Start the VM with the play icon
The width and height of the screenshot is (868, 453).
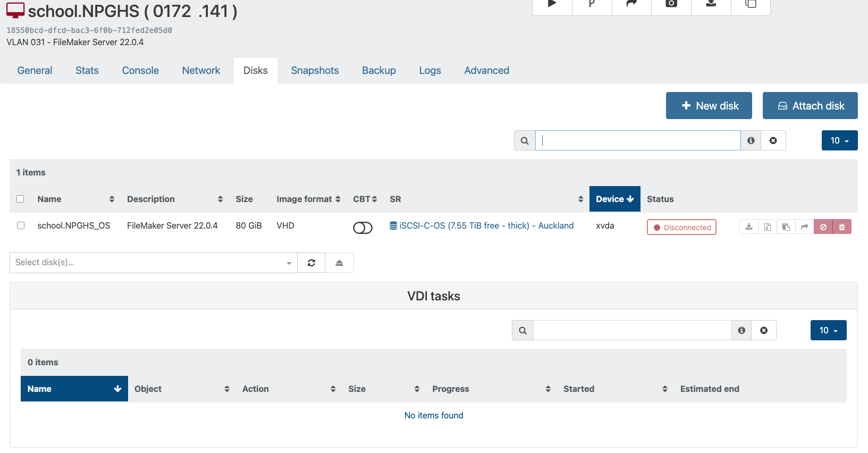pos(552,4)
